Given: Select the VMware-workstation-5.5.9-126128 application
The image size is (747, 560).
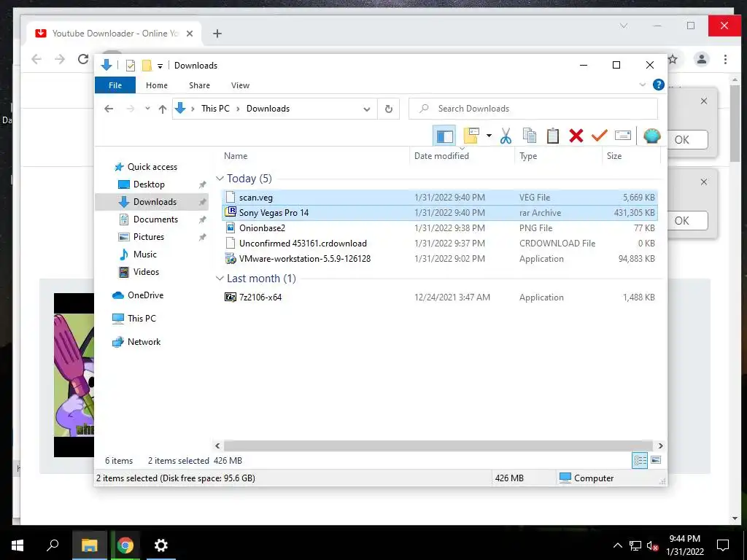Looking at the screenshot, I should pyautogui.click(x=440, y=259).
